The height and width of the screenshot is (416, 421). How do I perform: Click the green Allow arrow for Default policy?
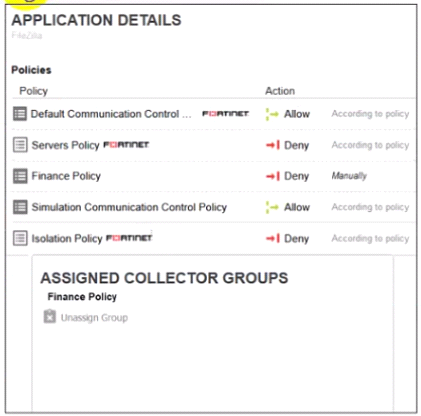[x=272, y=114]
